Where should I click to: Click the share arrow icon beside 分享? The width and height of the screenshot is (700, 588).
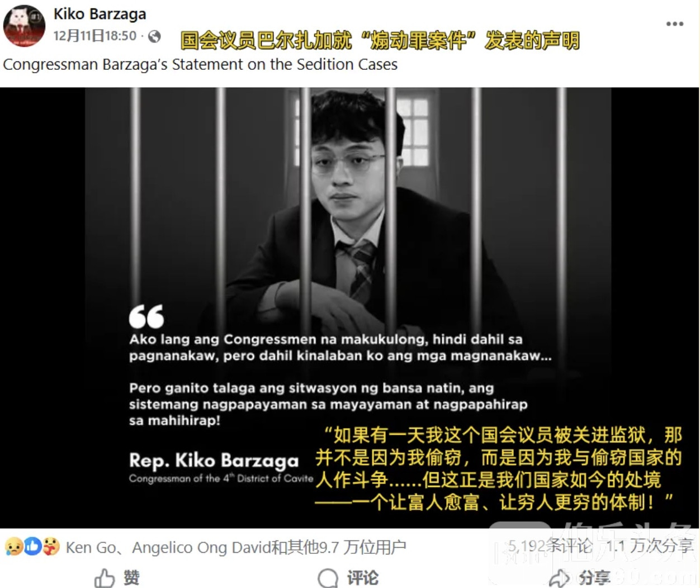(560, 578)
